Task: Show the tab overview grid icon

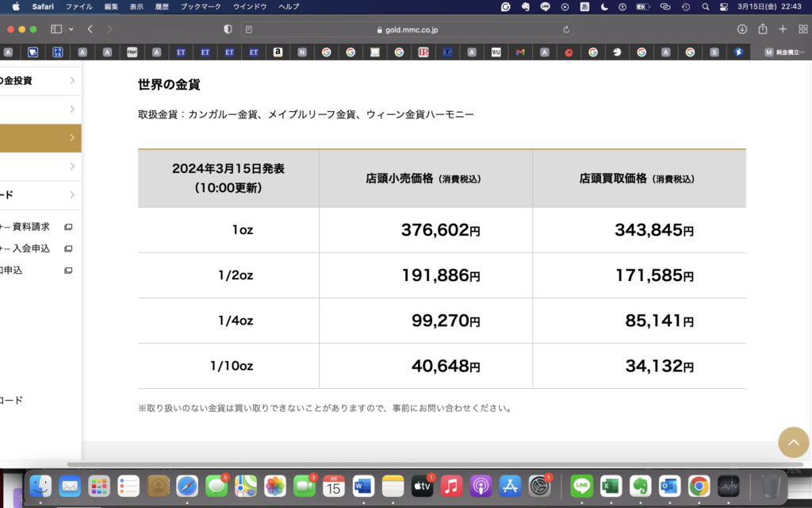Action: tap(802, 29)
